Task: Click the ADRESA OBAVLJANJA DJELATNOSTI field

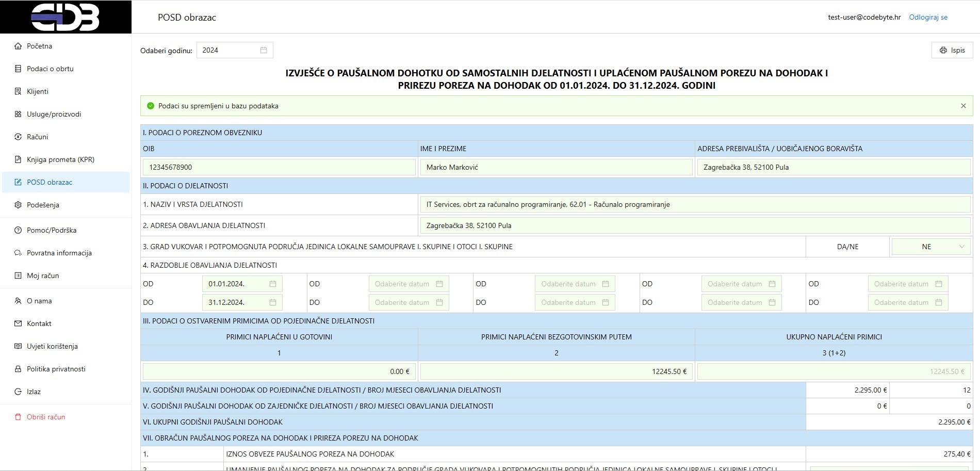Action: [x=695, y=225]
